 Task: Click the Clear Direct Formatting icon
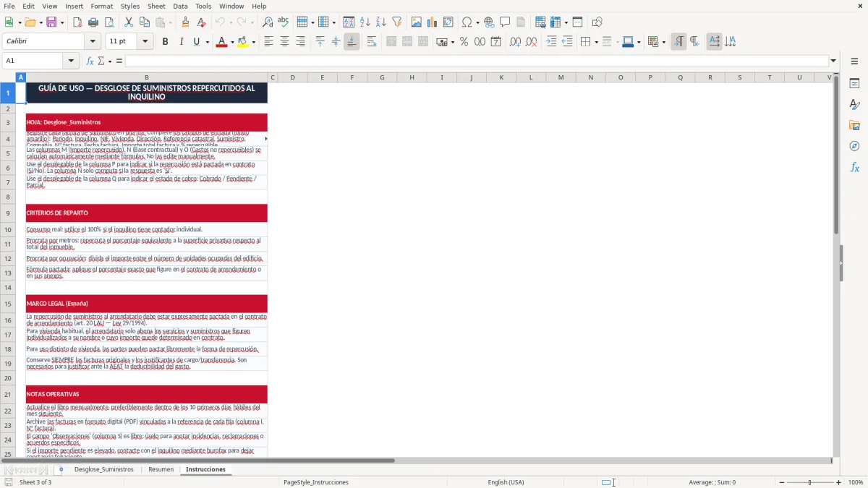tap(202, 22)
